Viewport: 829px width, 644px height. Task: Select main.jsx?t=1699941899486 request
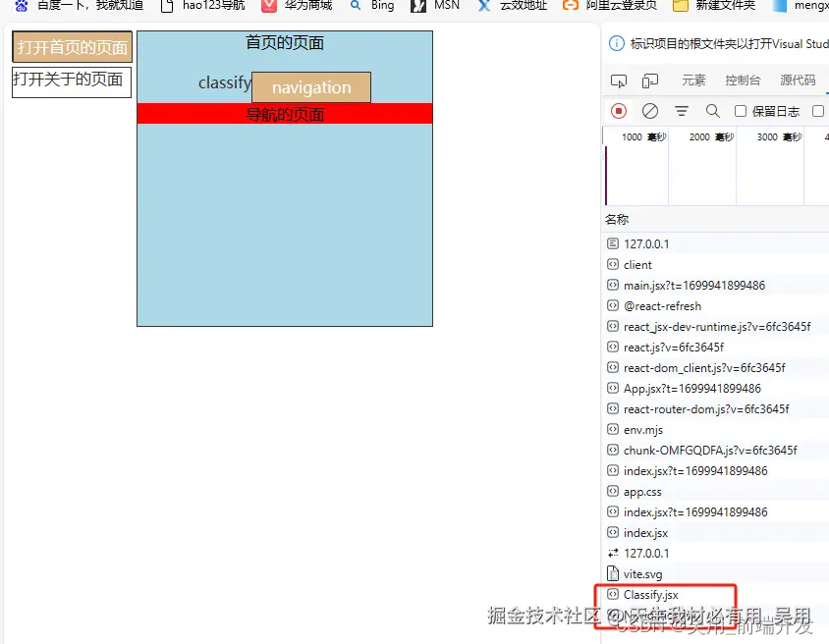pyautogui.click(x=717, y=286)
